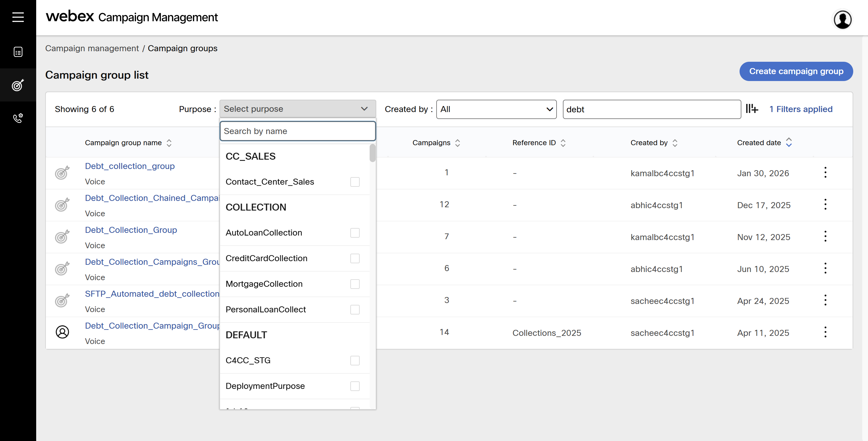Click the purpose list scrollbar thumb
The image size is (868, 441).
coord(372,153)
